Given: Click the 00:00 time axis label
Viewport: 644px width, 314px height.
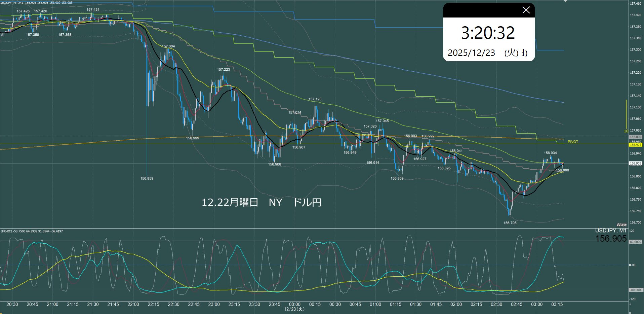Looking at the screenshot, I should pyautogui.click(x=294, y=304).
